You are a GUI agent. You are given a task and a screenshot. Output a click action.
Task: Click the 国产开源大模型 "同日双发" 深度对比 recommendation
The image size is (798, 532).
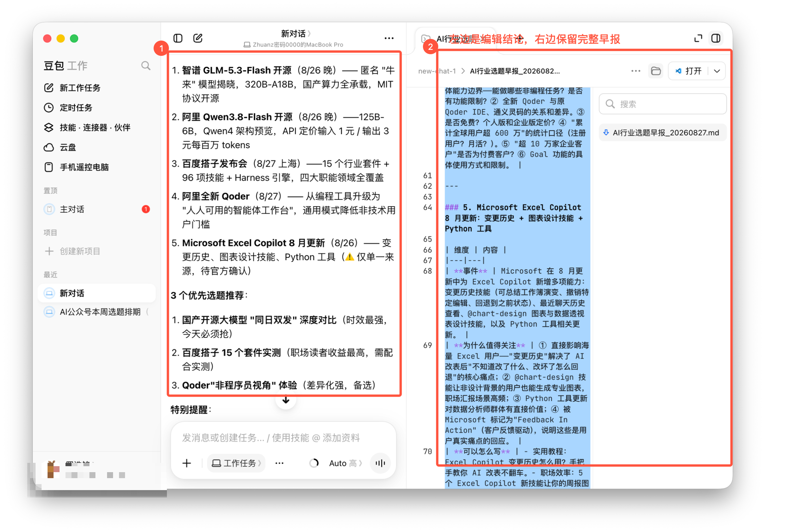[x=259, y=320]
